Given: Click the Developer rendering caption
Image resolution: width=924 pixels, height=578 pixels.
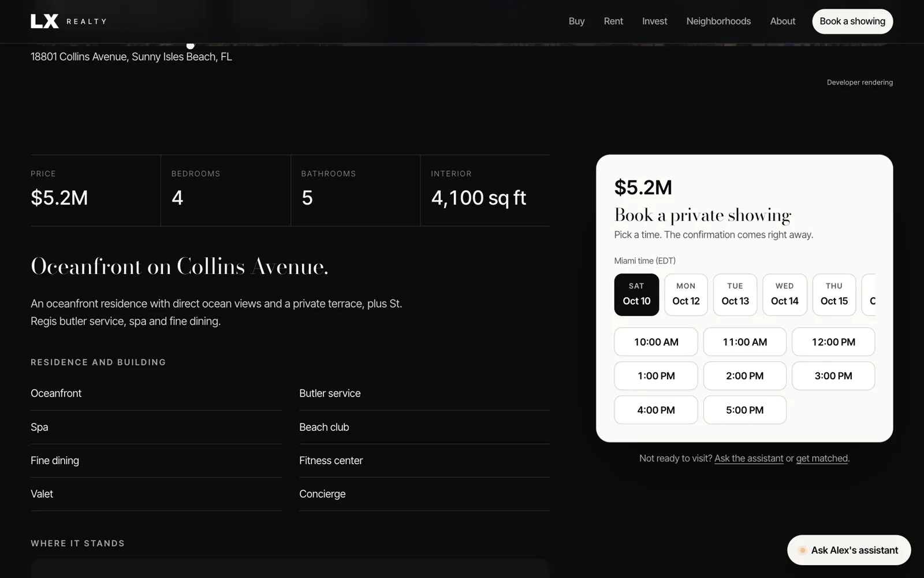Looking at the screenshot, I should [859, 82].
